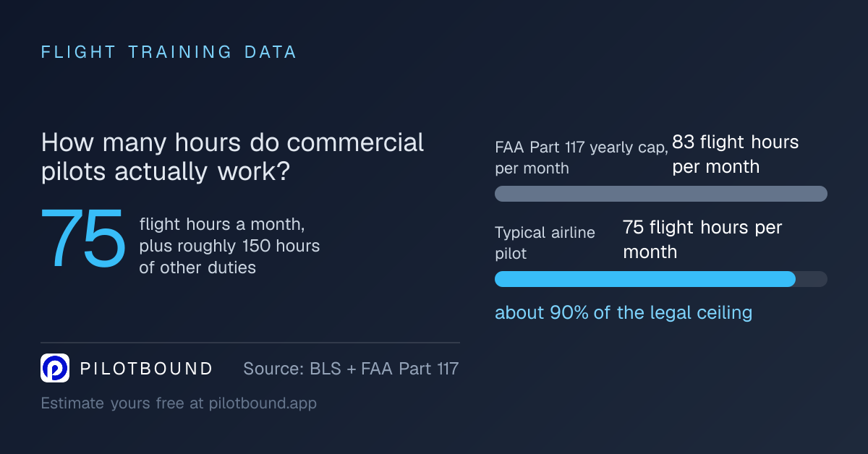The height and width of the screenshot is (454, 868).
Task: Click the unfilled end of the blue bar
Action: (x=812, y=279)
